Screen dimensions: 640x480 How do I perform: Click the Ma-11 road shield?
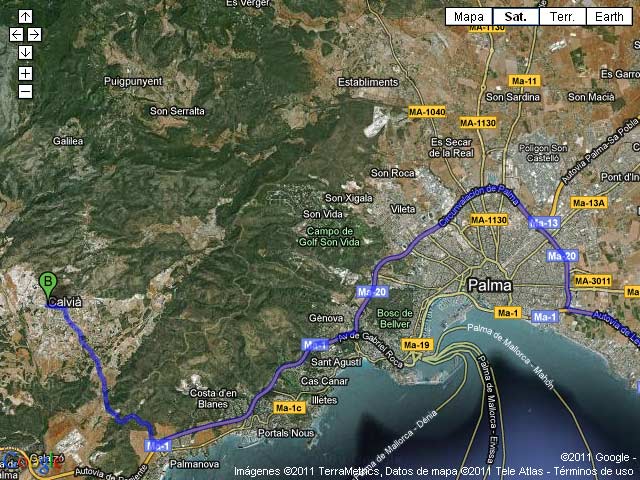[x=525, y=80]
